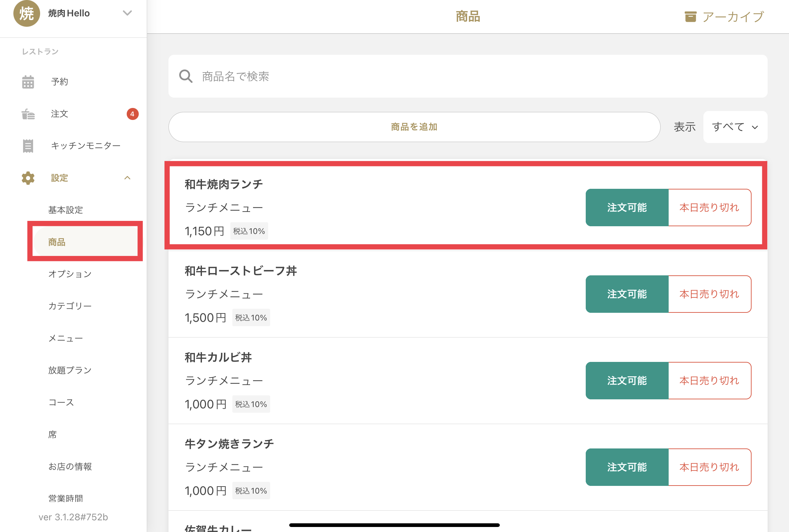Set 和牛焼肉ランチ to 注文可能
Viewport: 789px width, 532px height.
[x=627, y=207]
